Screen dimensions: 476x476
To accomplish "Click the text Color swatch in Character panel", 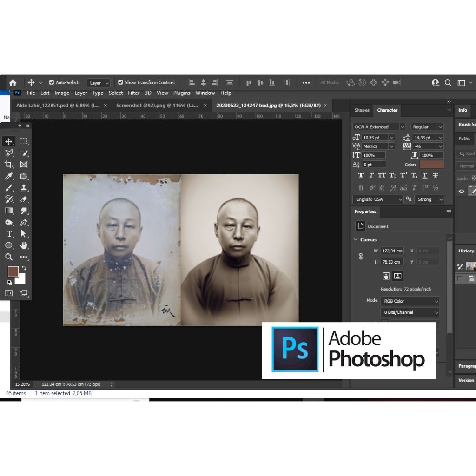I will coord(431,165).
